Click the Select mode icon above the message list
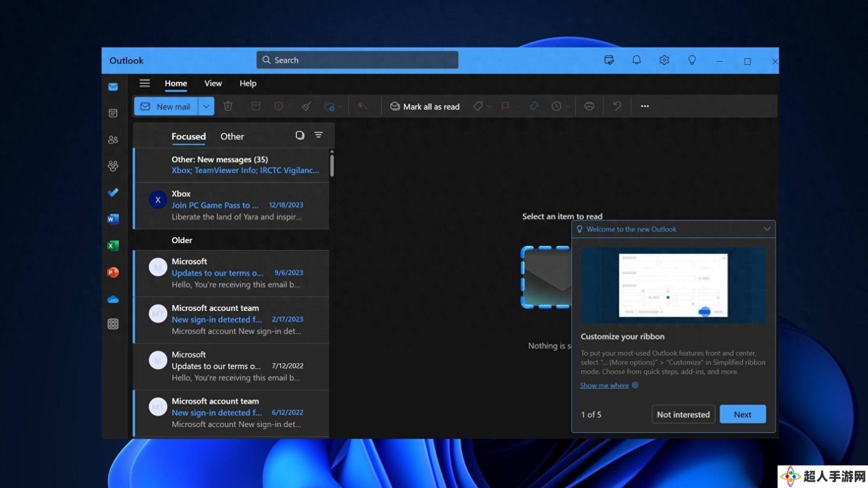The image size is (868, 488). [x=300, y=135]
